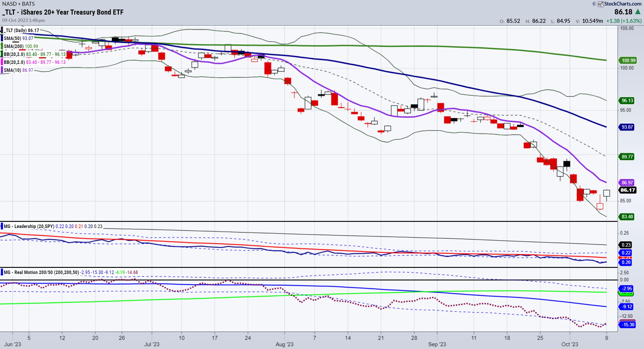Click the blue -15.30 Real Motion value tag
The height and width of the screenshot is (349, 644).
coord(628,324)
